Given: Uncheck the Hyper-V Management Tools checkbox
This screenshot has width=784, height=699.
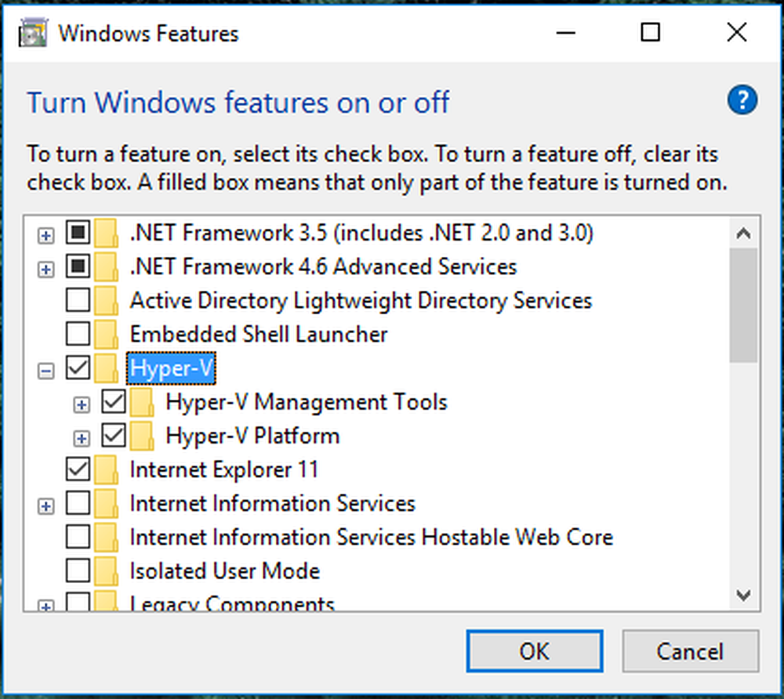Looking at the screenshot, I should click(x=114, y=401).
